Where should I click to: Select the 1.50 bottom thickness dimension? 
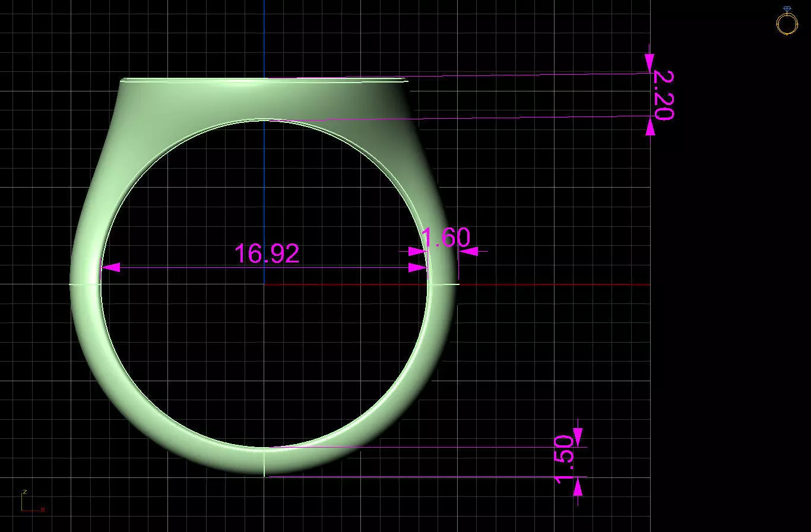(x=564, y=459)
